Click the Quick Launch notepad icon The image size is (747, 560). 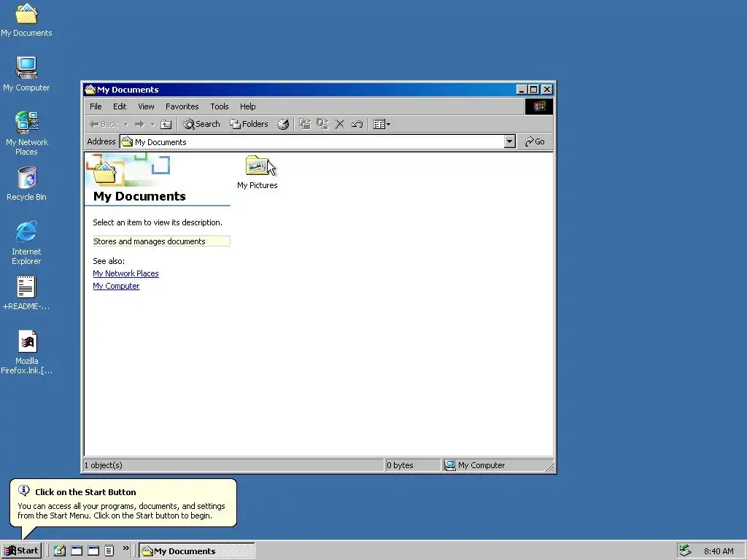tap(109, 551)
